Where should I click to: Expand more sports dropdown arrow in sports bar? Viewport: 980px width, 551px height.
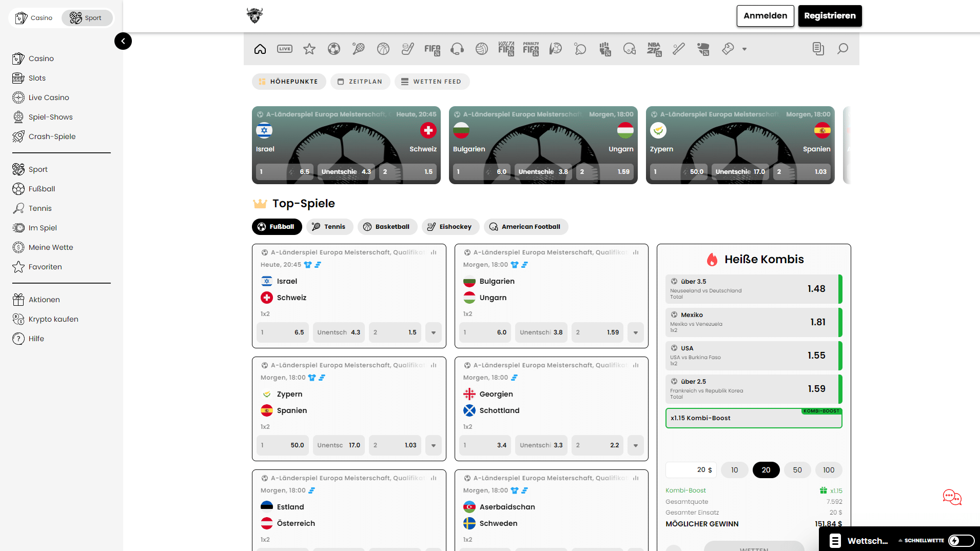pos(744,49)
